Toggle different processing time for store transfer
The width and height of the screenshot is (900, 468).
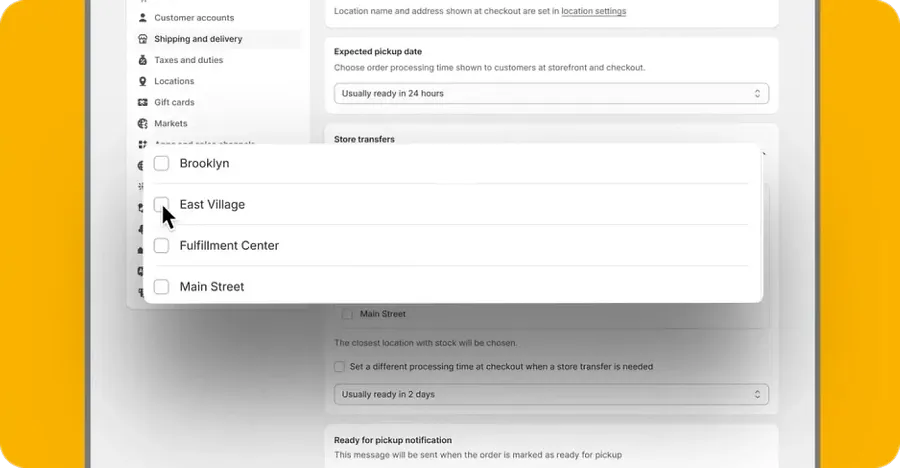339,366
